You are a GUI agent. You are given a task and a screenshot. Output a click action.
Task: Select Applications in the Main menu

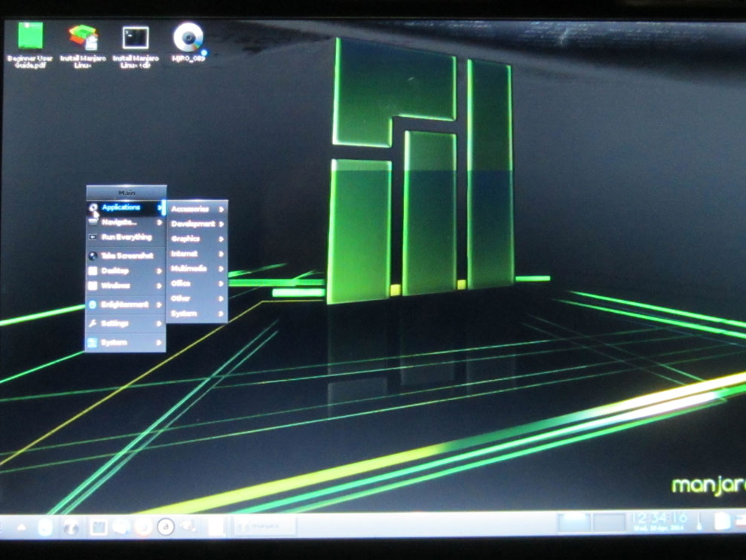(126, 207)
